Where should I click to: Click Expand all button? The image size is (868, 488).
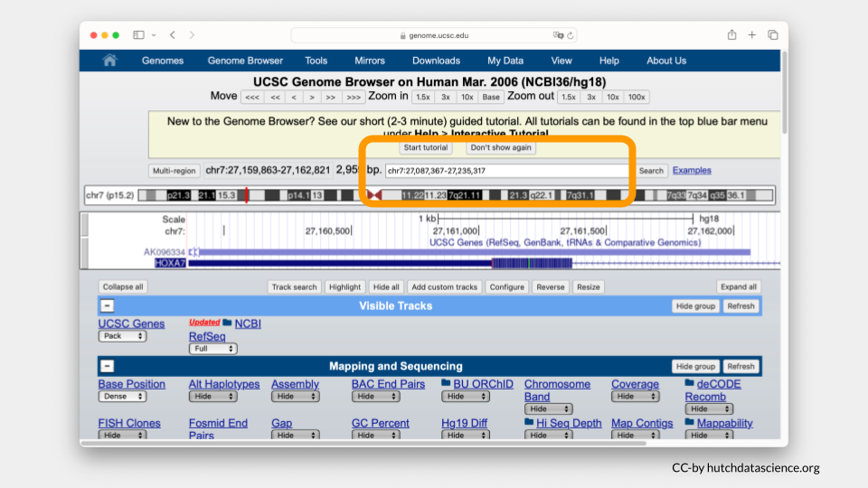click(x=739, y=286)
